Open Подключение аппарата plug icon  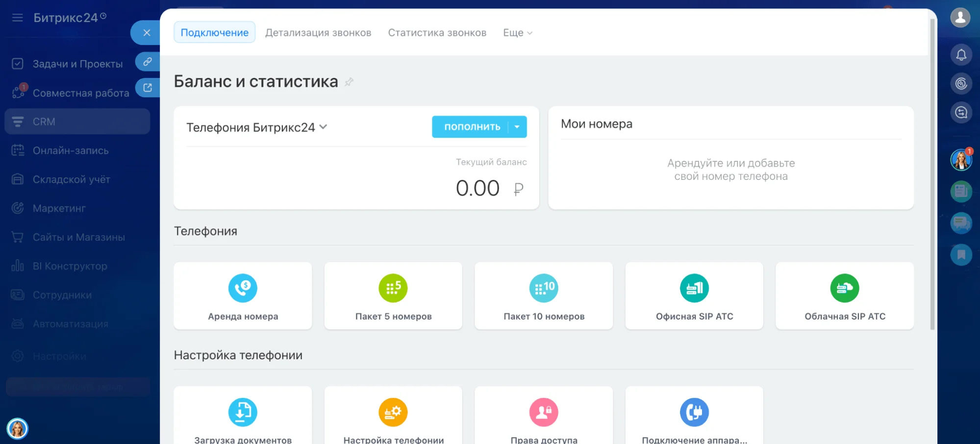[694, 412]
